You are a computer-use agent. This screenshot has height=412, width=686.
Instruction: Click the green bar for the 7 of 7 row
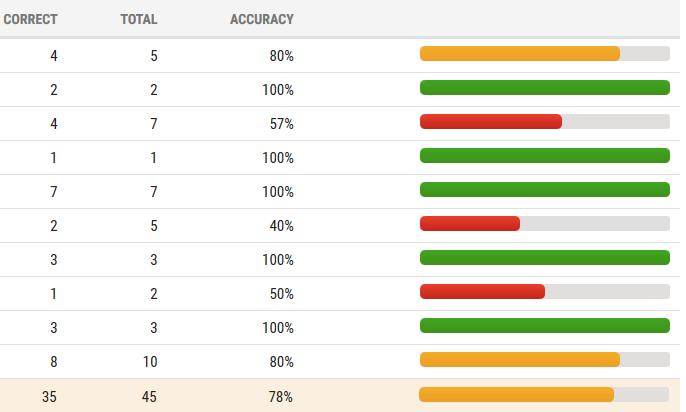(x=544, y=190)
